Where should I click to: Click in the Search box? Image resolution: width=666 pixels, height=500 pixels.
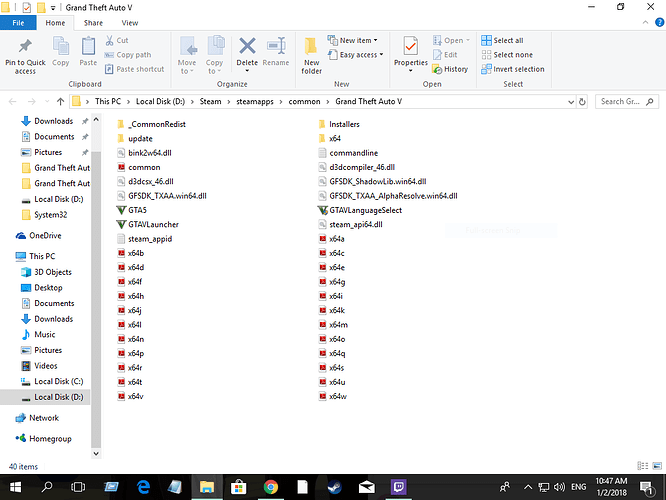point(626,102)
